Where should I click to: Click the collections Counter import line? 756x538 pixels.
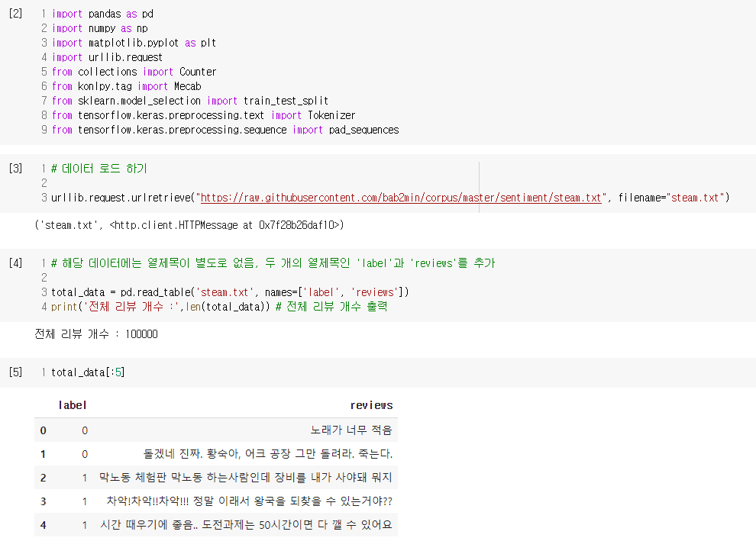(x=134, y=72)
